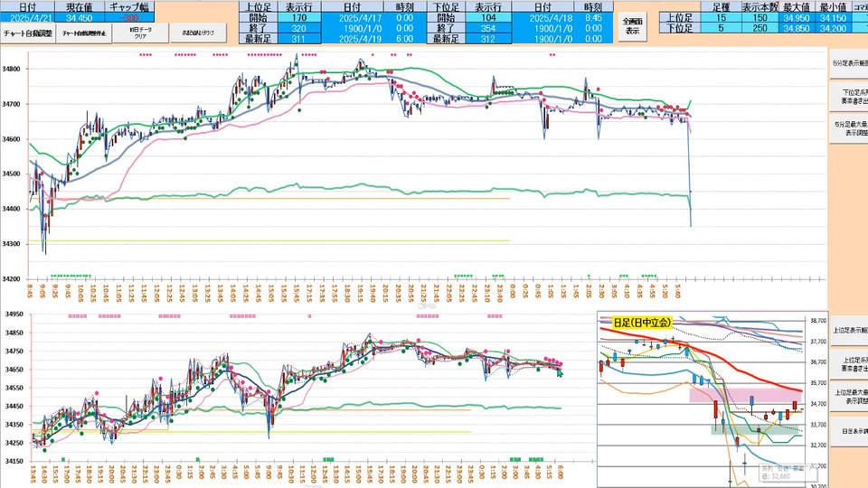Click the 38,700 label on daily chart axis
The width and height of the screenshot is (868, 488).
817,320
